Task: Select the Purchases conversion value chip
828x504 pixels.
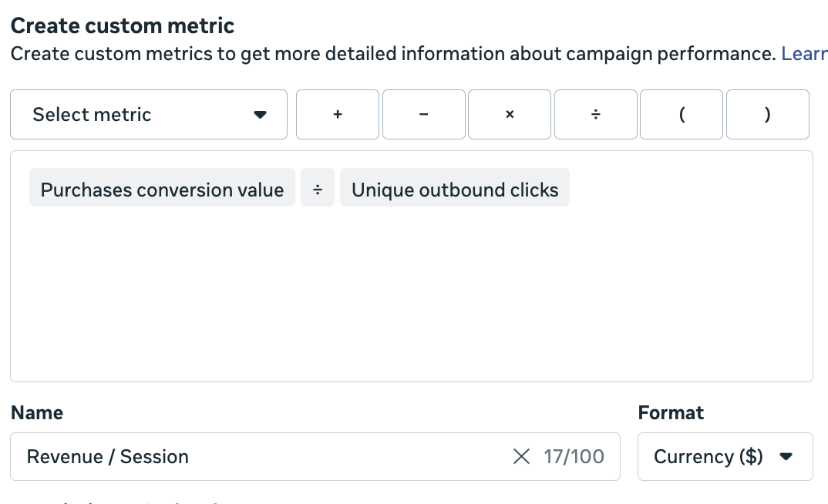Action: 162,190
